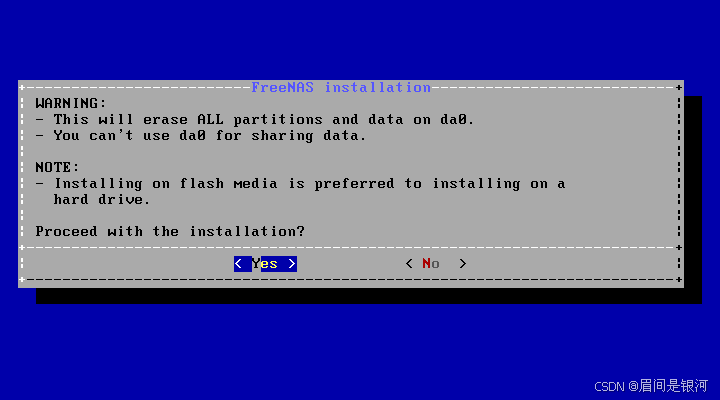Click the 'hard drive.' continuation line
The height and width of the screenshot is (400, 720).
(101, 199)
